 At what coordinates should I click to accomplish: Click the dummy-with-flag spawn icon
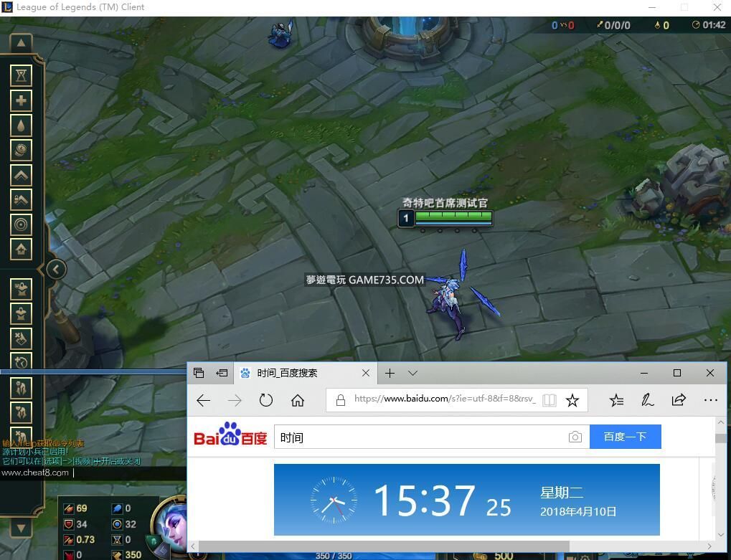[x=21, y=289]
